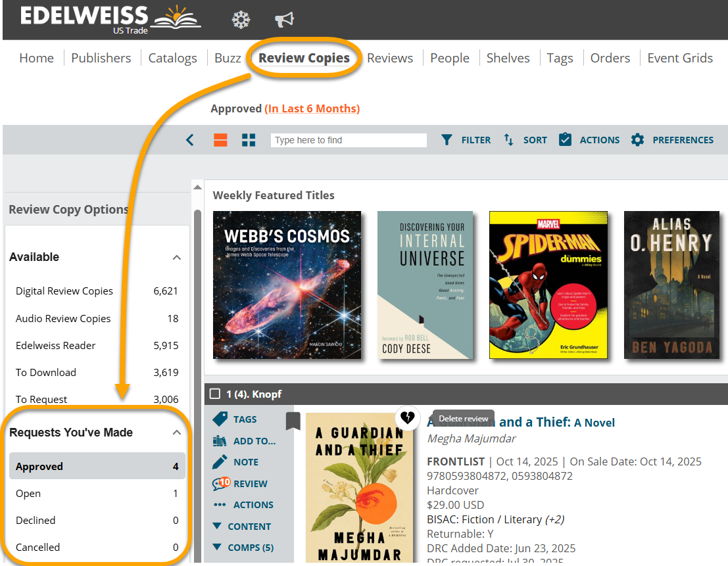Image resolution: width=728 pixels, height=566 pixels.
Task: Open the Filter funnel tool
Action: pyautogui.click(x=466, y=140)
